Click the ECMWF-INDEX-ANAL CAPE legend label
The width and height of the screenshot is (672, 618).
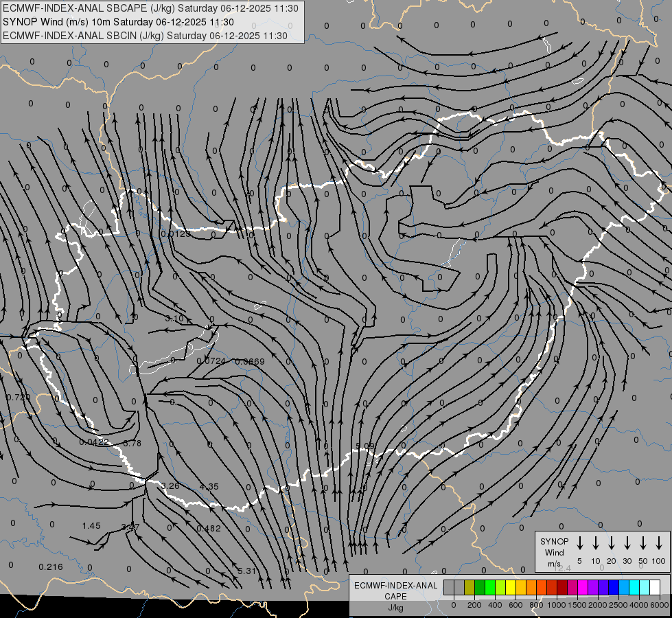(395, 591)
